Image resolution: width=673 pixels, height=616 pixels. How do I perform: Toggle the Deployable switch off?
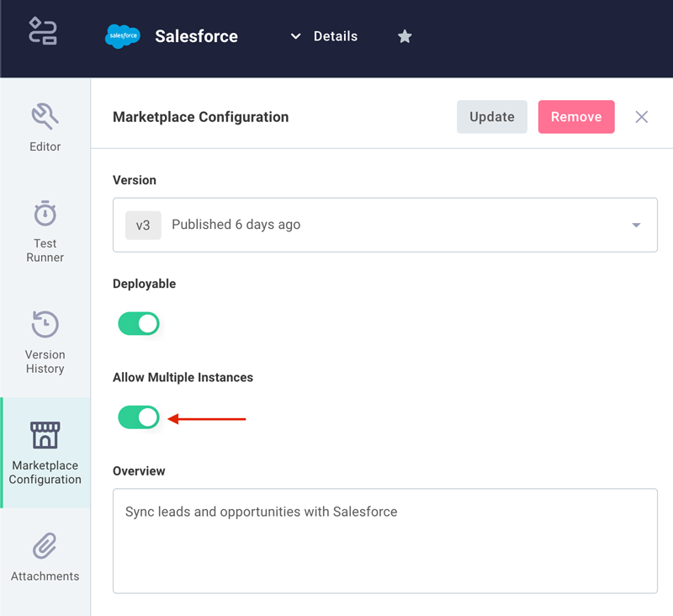(139, 323)
